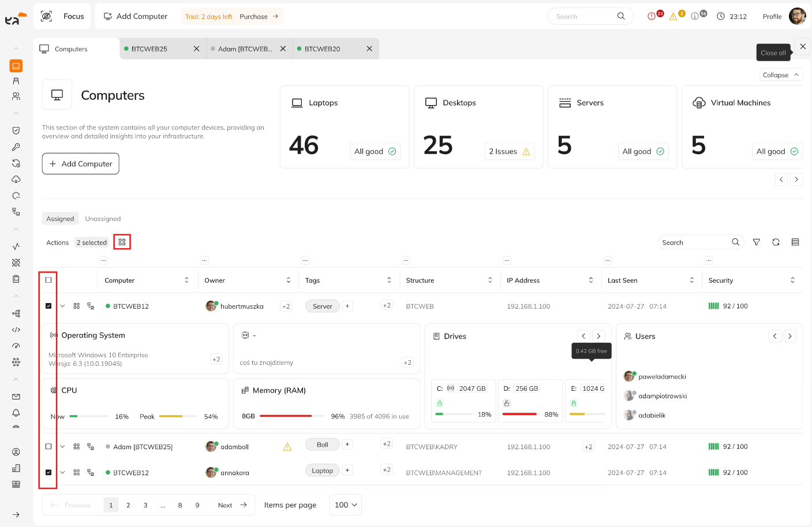
Task: Click the D: drive red usage bar
Action: (x=519, y=414)
